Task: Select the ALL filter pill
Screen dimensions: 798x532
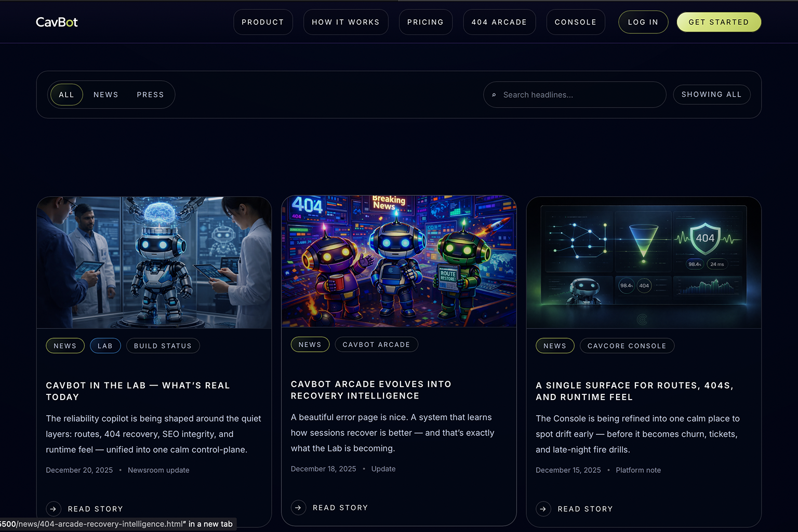Action: click(66, 95)
